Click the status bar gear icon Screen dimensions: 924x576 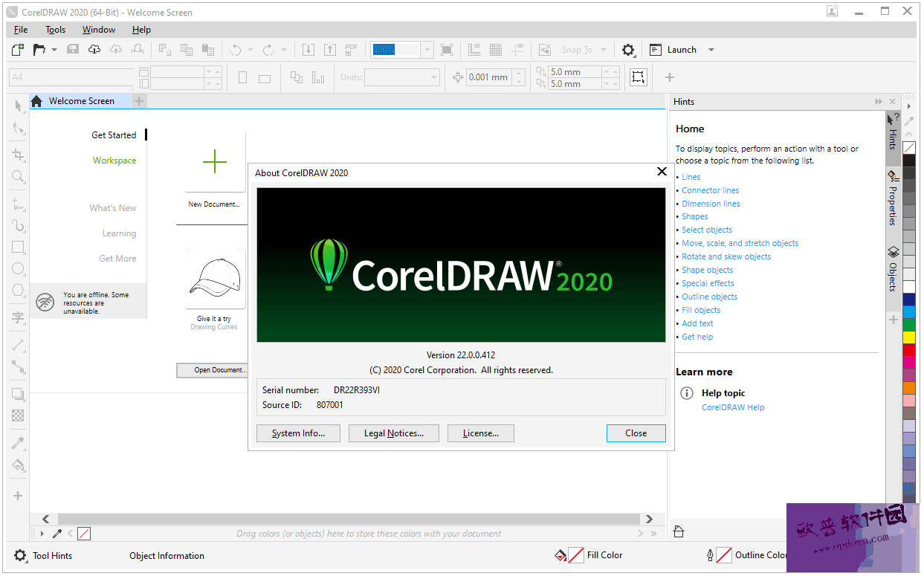click(20, 555)
